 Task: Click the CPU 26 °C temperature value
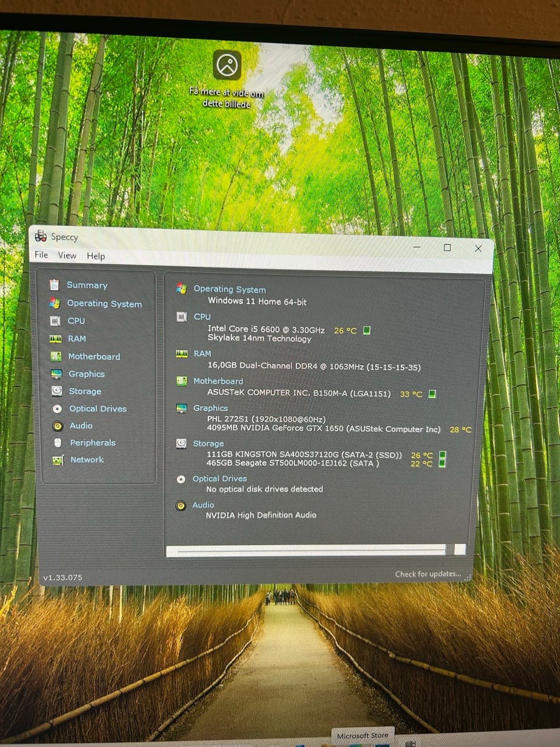tap(345, 330)
